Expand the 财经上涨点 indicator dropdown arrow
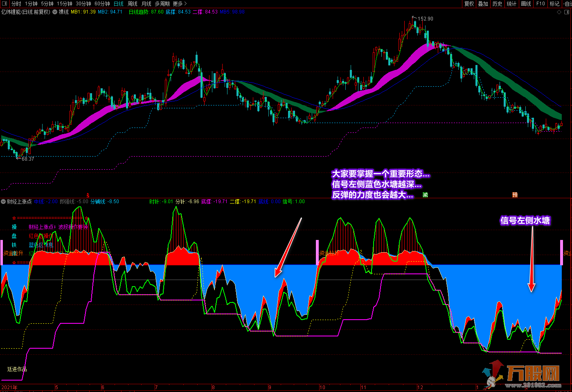The width and height of the screenshot is (572, 392). click(3, 202)
